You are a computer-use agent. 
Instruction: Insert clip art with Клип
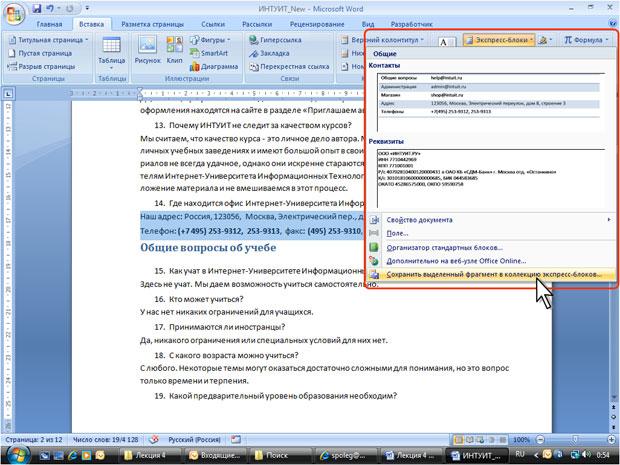click(174, 50)
